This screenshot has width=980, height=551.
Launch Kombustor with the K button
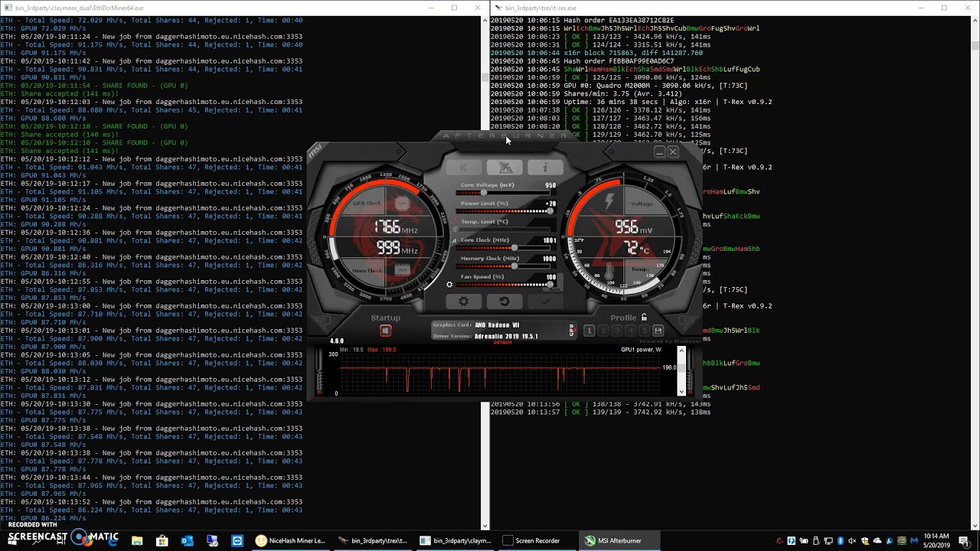click(464, 168)
